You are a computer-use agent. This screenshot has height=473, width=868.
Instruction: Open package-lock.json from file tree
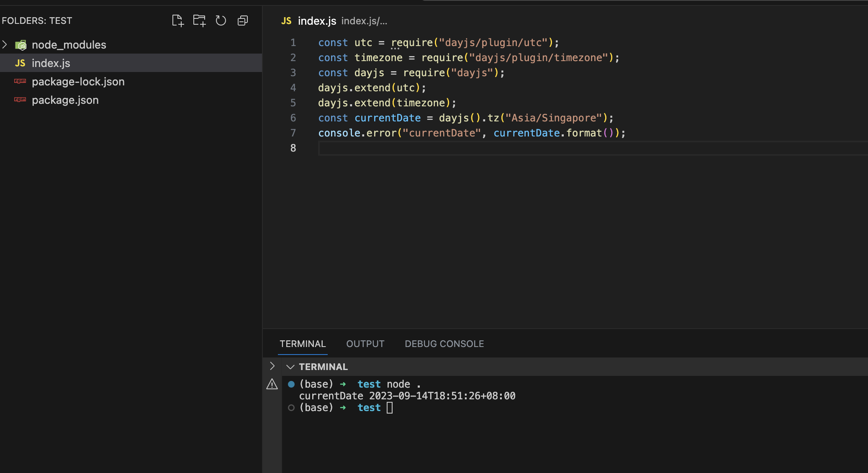click(x=78, y=82)
